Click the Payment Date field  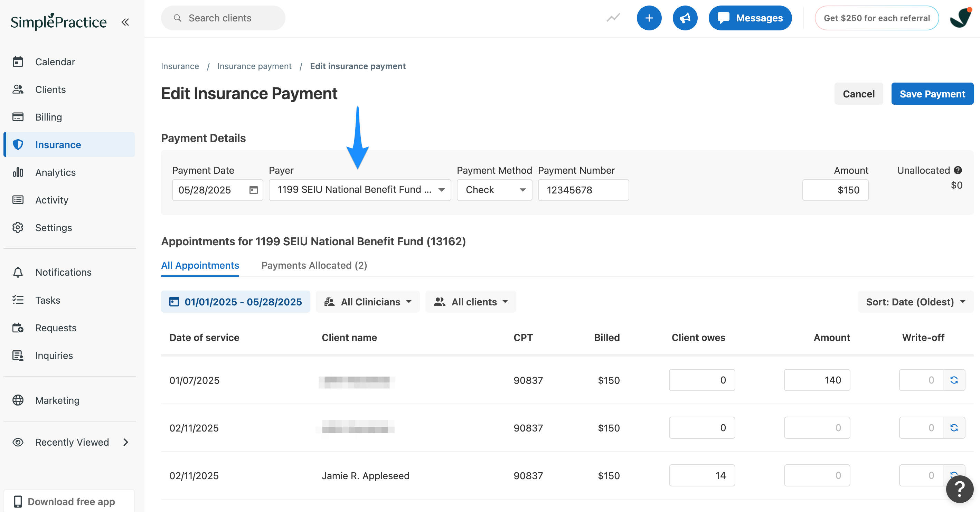pos(217,190)
